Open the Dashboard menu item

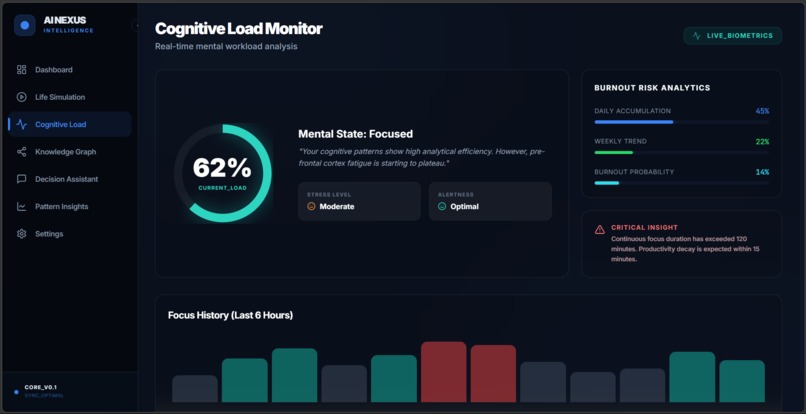coord(70,69)
